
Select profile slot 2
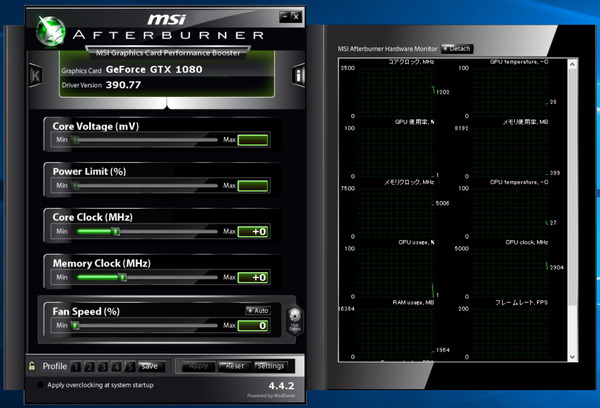pos(90,367)
